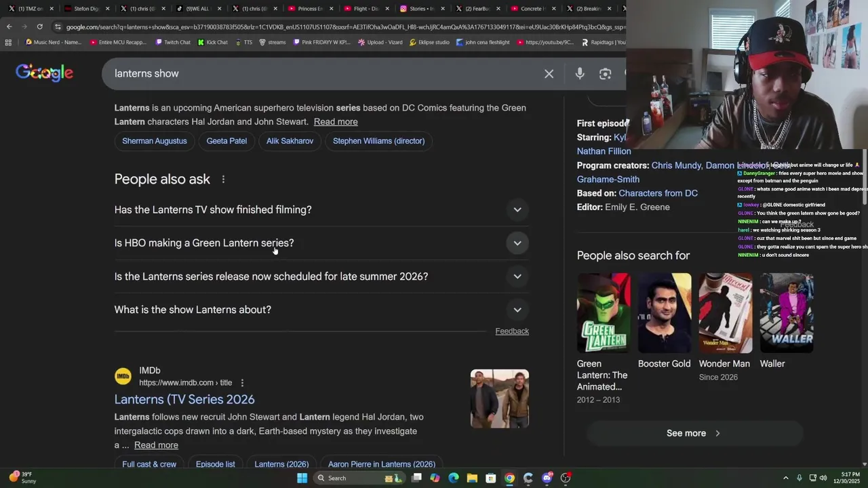Show hidden system tray icons
This screenshot has width=868, height=488.
click(786, 478)
